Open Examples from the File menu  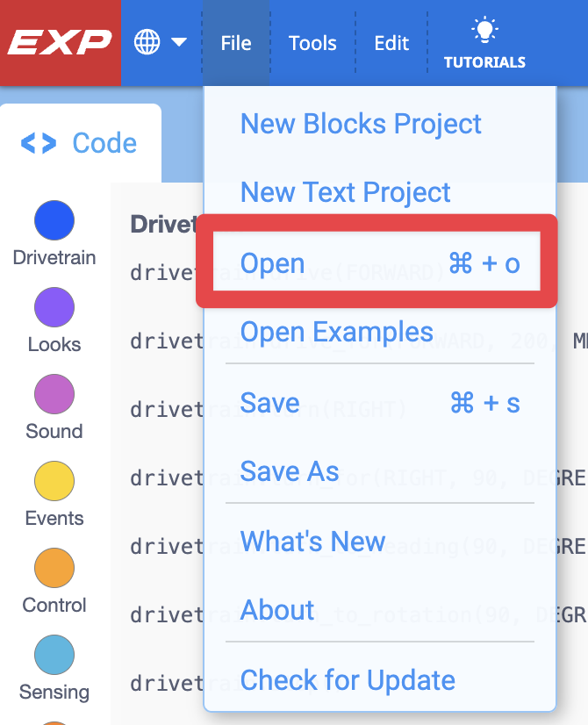pos(337,332)
